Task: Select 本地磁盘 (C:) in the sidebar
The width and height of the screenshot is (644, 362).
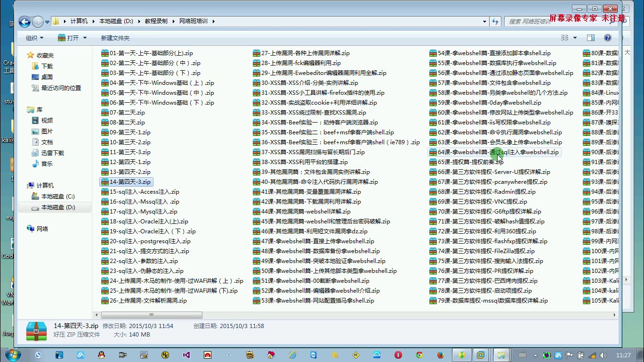Action: [58, 197]
